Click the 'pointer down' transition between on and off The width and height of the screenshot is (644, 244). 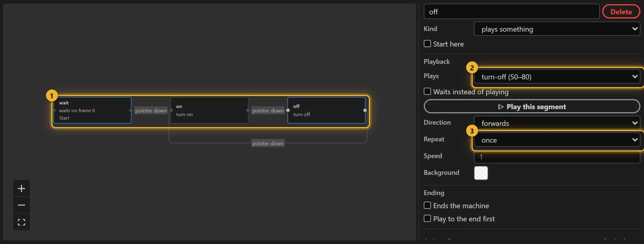268,111
